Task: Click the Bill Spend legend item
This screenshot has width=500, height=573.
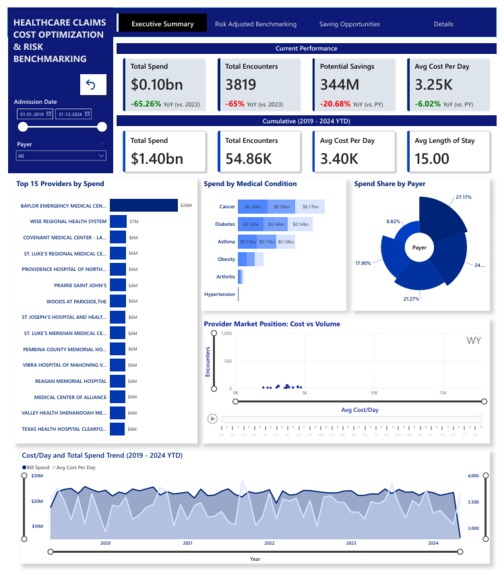Action: (36, 467)
